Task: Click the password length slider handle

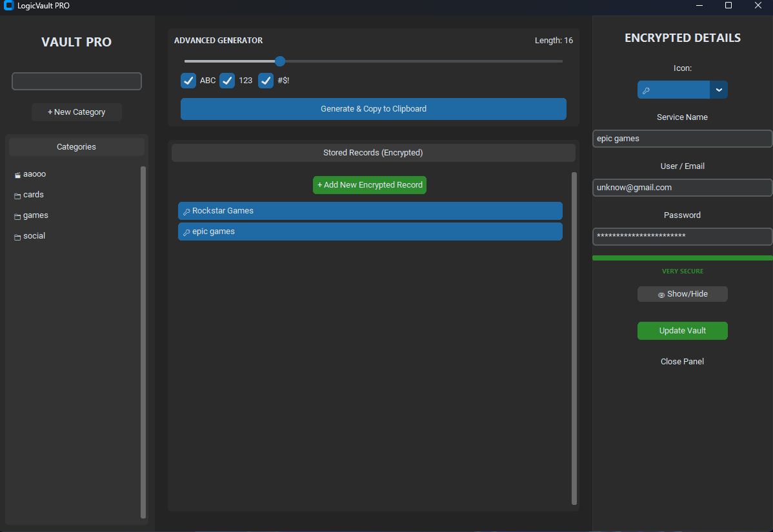Action: (279, 61)
